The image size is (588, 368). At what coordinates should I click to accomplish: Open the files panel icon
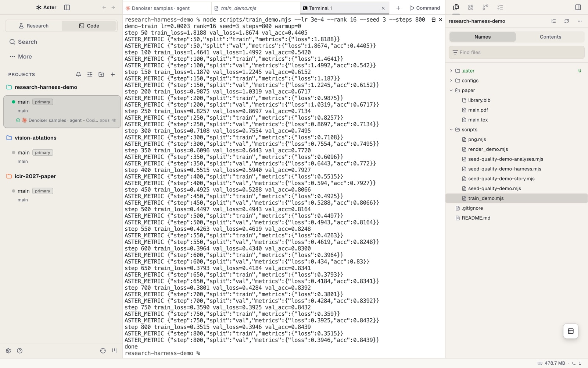click(x=456, y=7)
